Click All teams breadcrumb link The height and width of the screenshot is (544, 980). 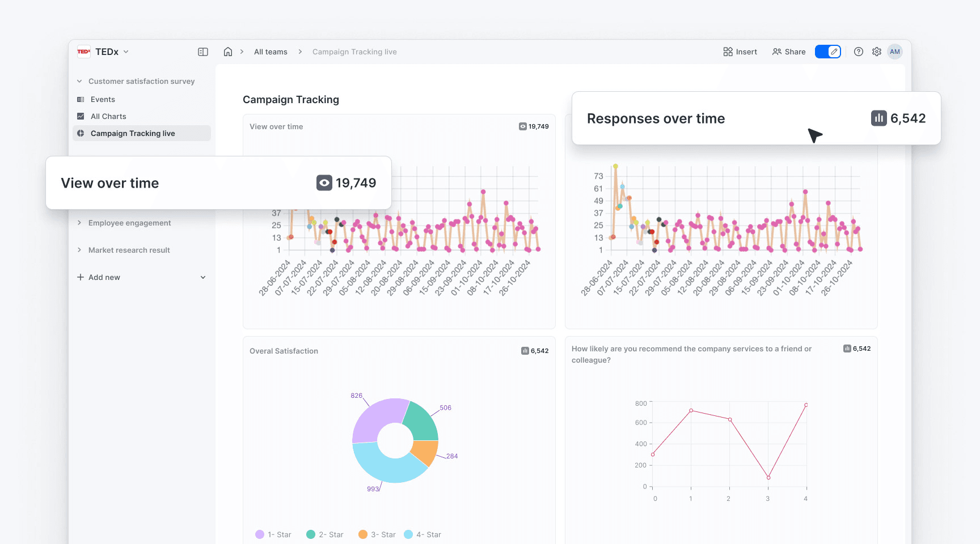(x=271, y=52)
